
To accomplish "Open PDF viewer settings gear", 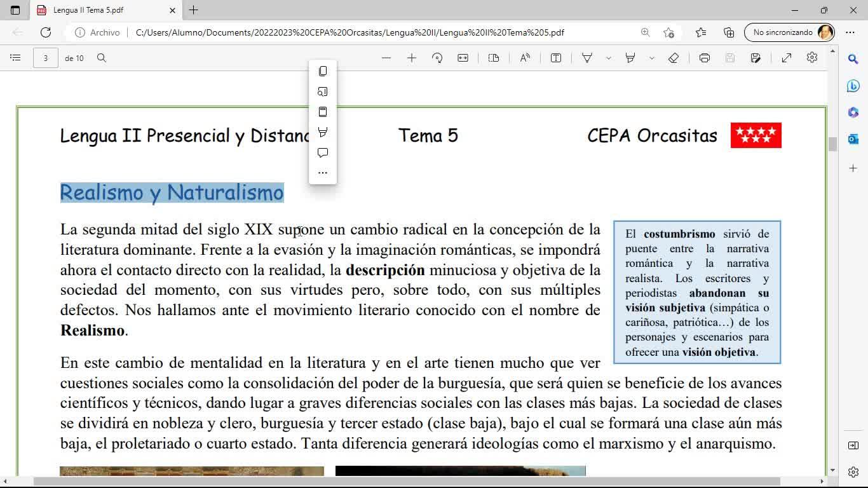I will click(812, 58).
